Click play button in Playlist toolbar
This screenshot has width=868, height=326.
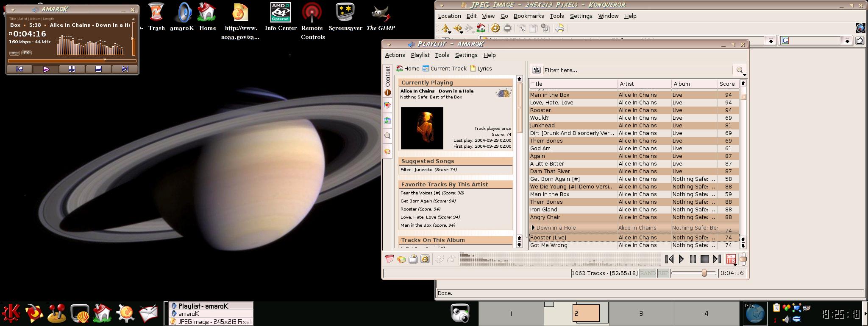tap(681, 259)
